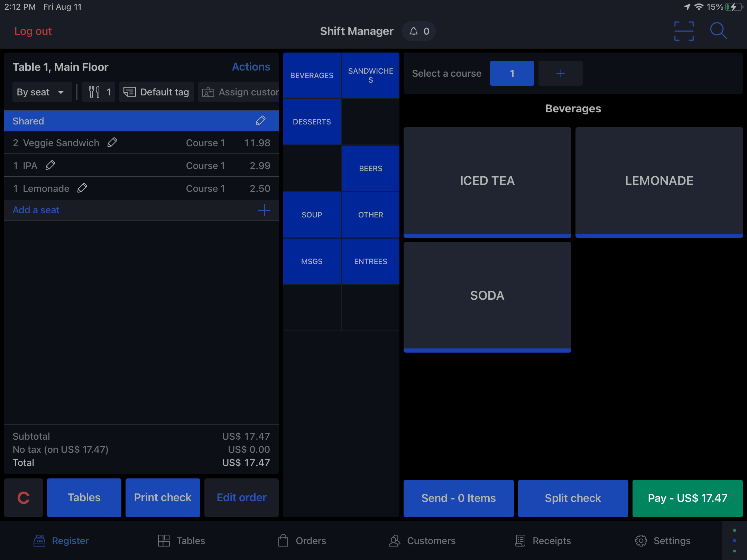The image size is (747, 560).
Task: Open search with the magnifier icon
Action: 718,31
